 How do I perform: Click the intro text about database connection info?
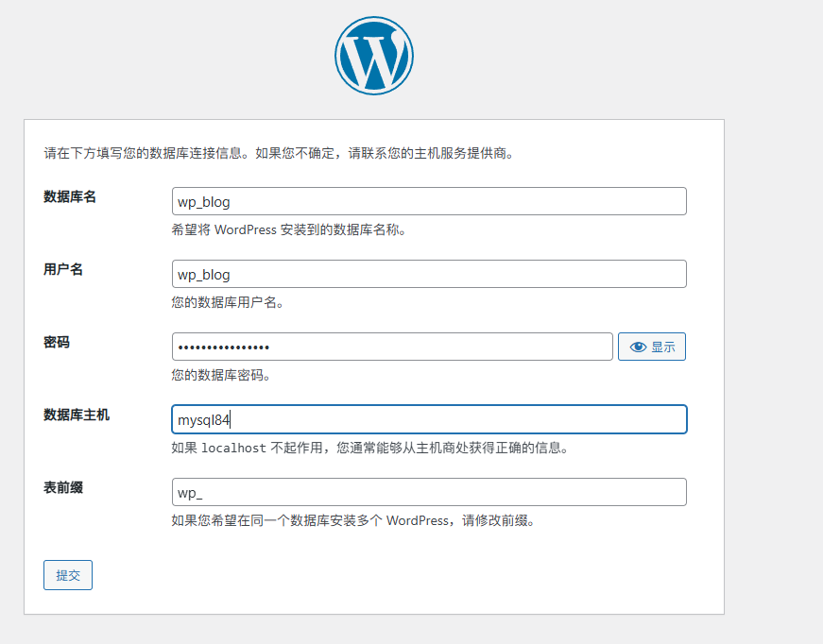tap(279, 152)
